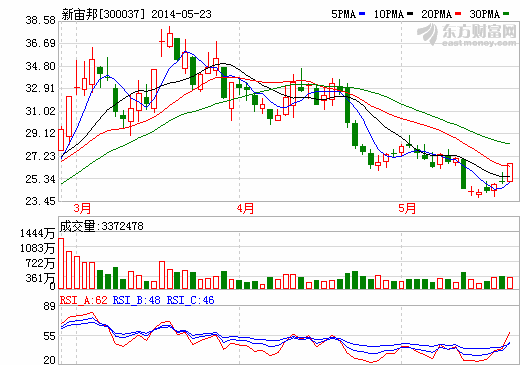Click the 1083万 volume axis label
520x365 pixels.
pyautogui.click(x=38, y=248)
